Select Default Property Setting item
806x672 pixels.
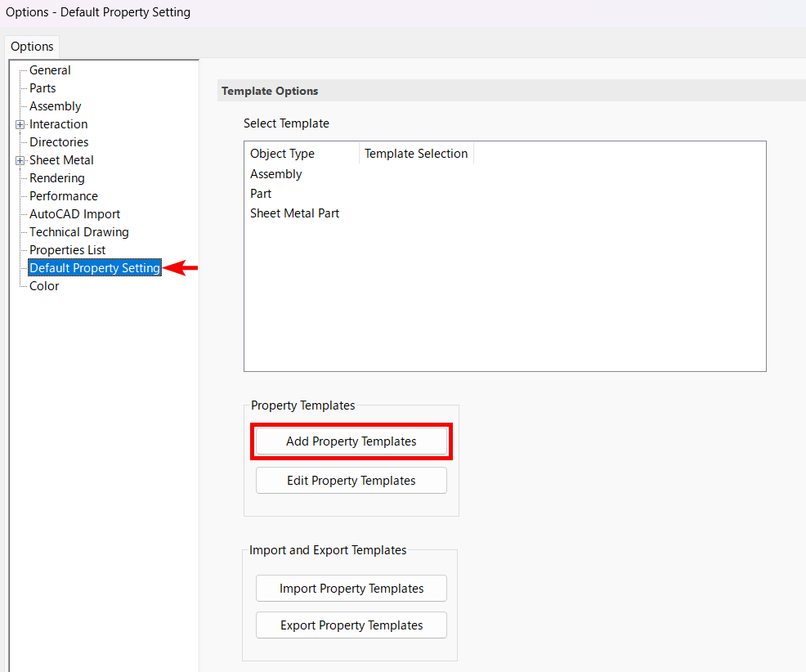click(x=94, y=268)
